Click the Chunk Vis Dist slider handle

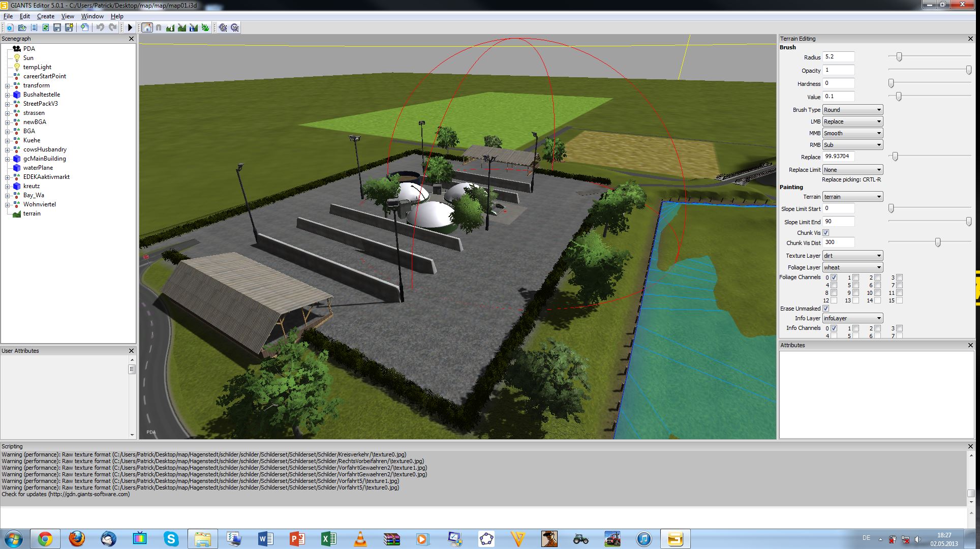(937, 242)
